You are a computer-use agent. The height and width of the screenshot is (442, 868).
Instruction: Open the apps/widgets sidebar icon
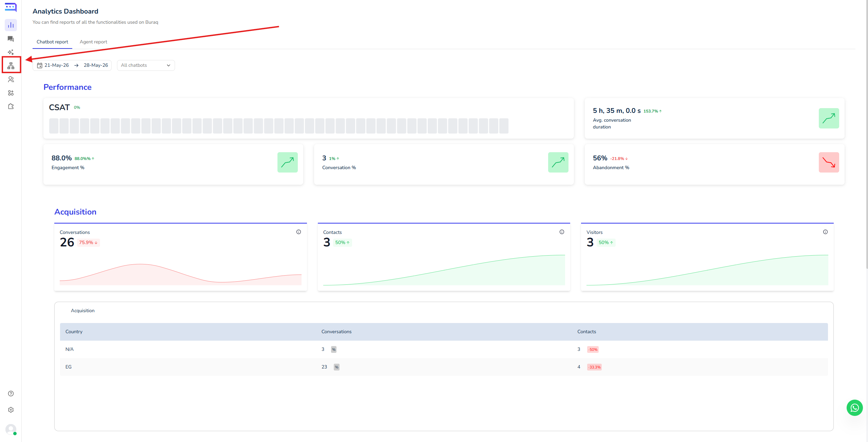(x=11, y=93)
